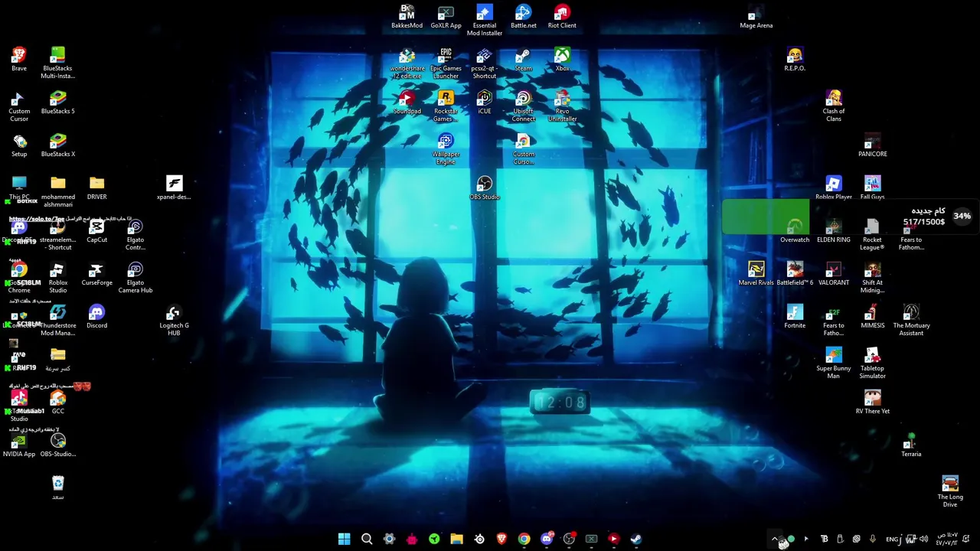The width and height of the screenshot is (980, 551).
Task: Select OBS Studio desktop icon
Action: [x=485, y=188]
